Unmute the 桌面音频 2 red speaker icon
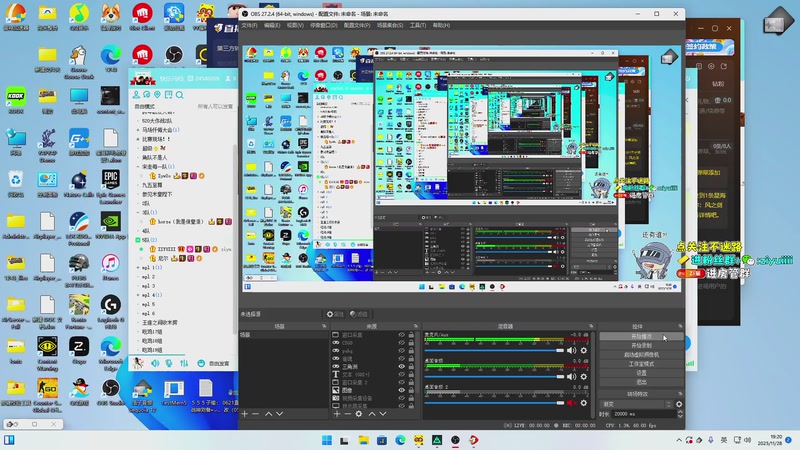 [571, 403]
